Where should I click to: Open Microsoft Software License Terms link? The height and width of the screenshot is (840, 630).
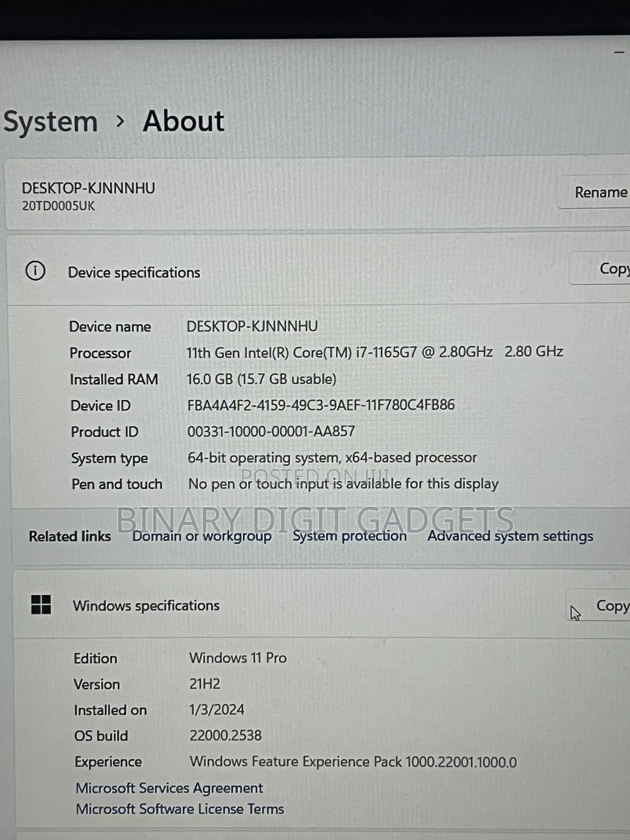click(x=180, y=809)
